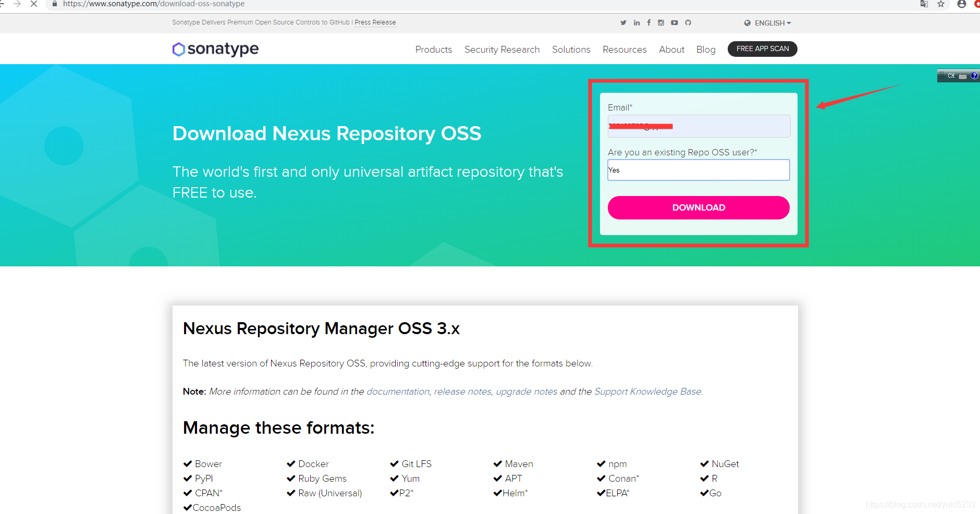Image resolution: width=980 pixels, height=514 pixels.
Task: Click the 'Helm' format entry
Action: tap(515, 493)
